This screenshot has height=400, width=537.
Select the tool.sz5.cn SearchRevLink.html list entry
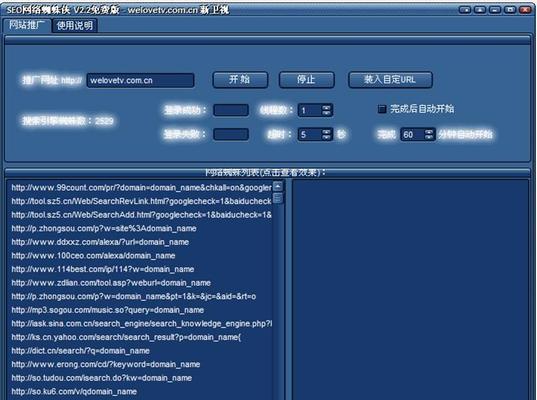click(141, 201)
